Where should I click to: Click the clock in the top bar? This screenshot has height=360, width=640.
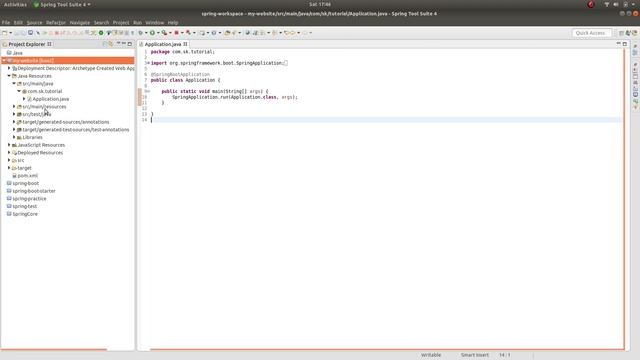coord(320,4)
